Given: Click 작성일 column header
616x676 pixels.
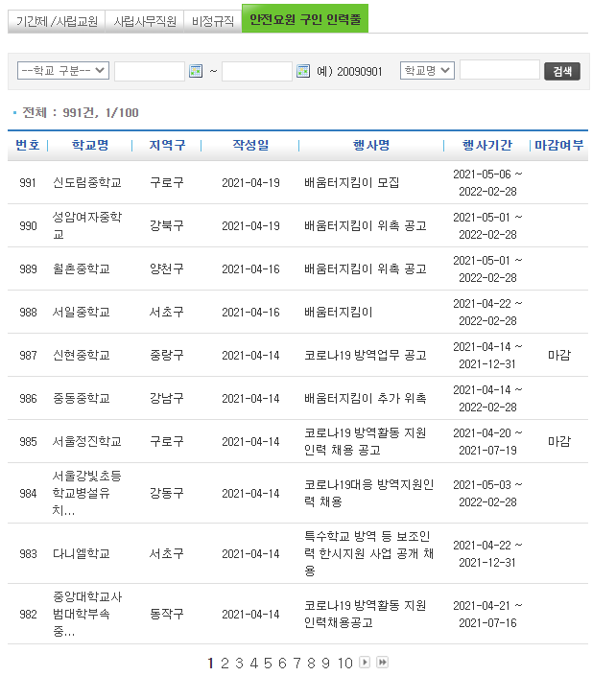Looking at the screenshot, I should 250,146.
